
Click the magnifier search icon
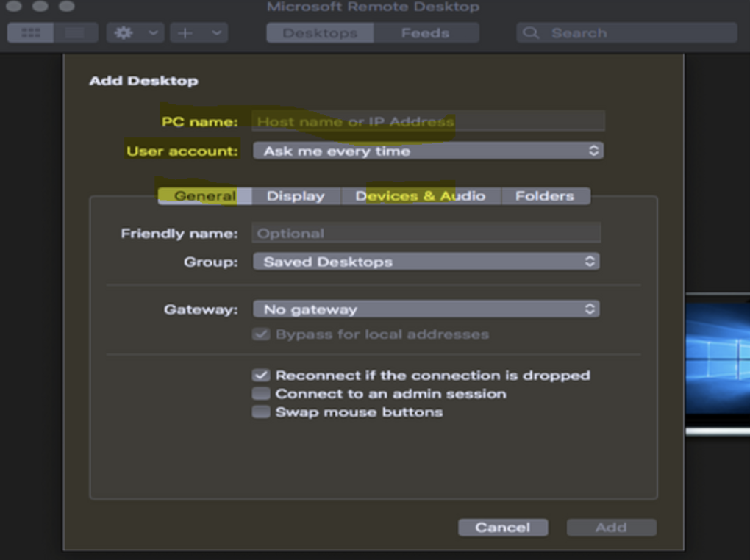click(x=530, y=33)
